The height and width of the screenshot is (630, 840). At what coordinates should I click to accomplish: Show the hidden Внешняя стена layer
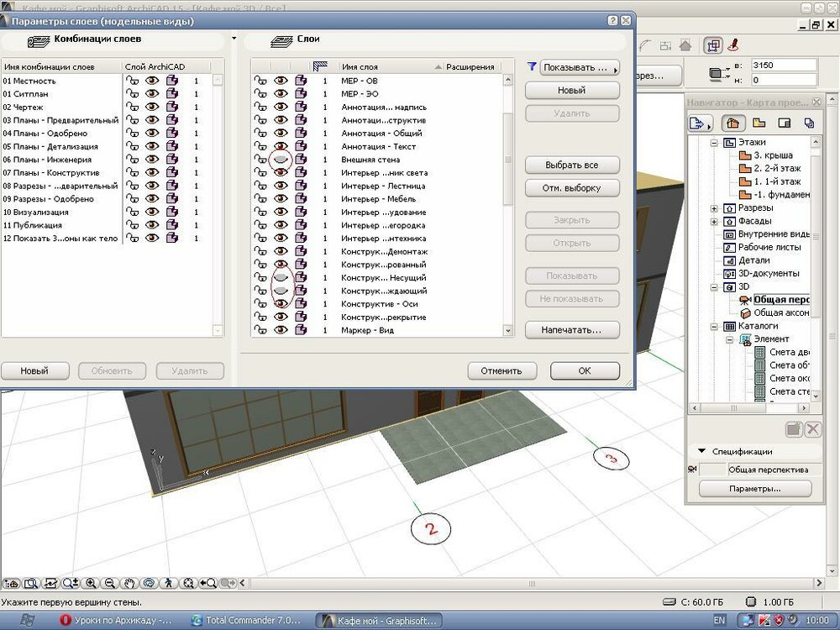click(281, 160)
